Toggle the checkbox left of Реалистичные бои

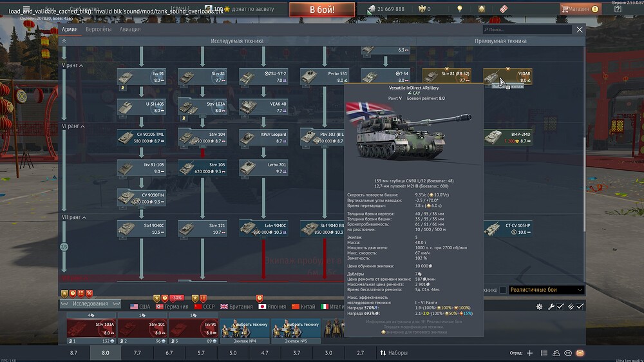[x=503, y=291]
